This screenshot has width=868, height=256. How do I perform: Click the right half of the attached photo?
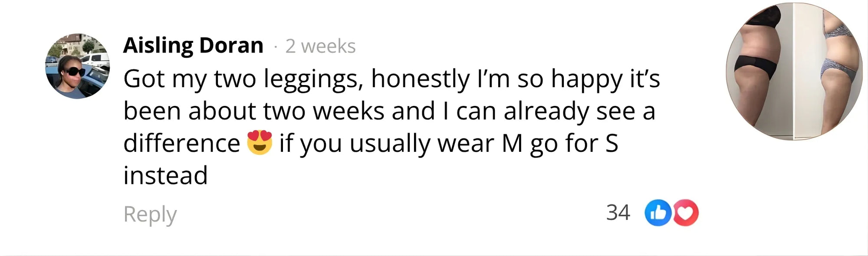click(x=829, y=72)
